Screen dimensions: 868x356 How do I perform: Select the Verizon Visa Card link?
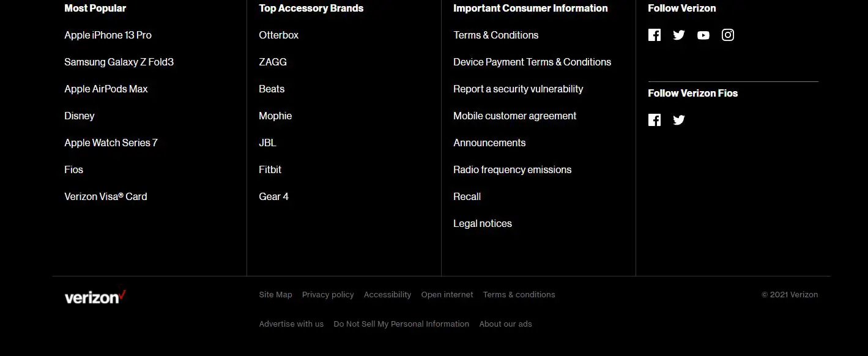pos(105,196)
